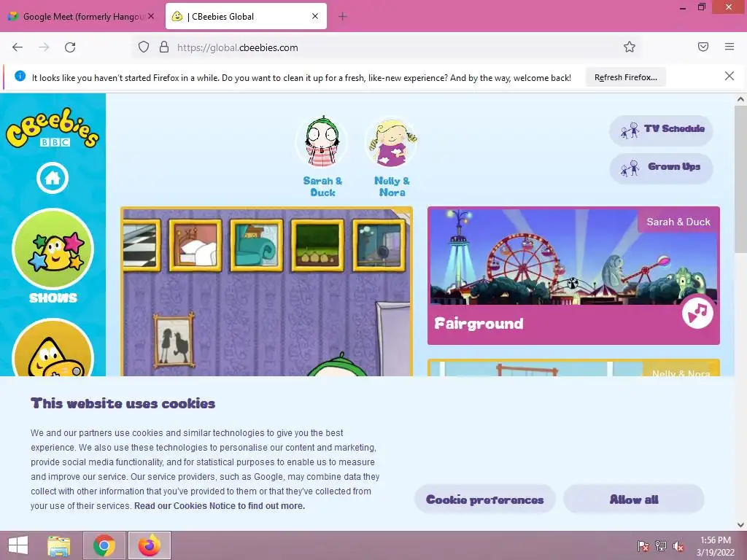This screenshot has width=747, height=560.
Task: Click the bed picture frame in the game
Action: 196,245
